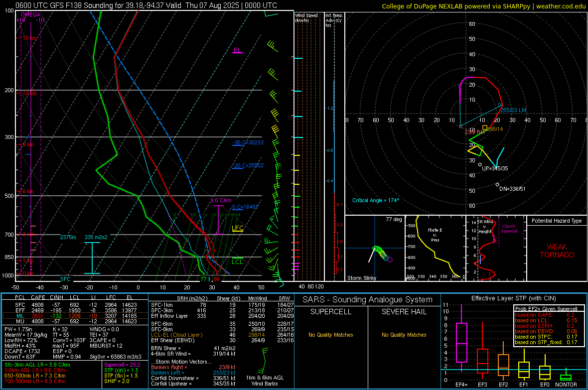Select the yellow LFC level marker
This screenshot has width=588, height=390.
point(237,228)
